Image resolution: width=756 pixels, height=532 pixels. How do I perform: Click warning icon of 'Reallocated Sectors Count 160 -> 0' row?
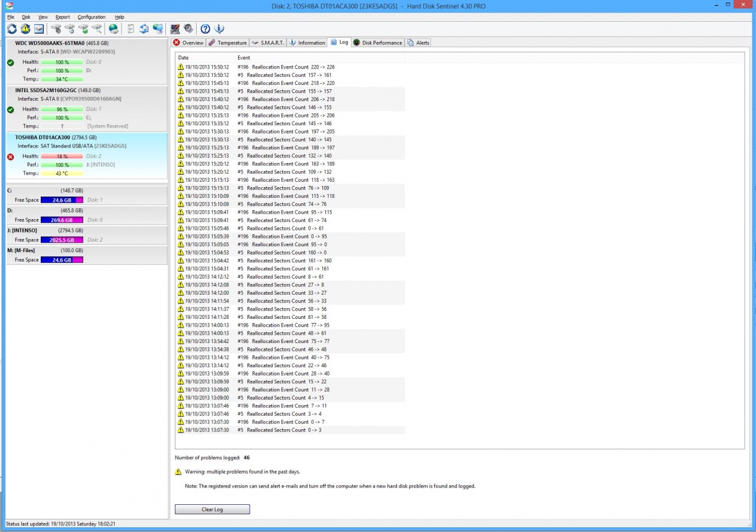pyautogui.click(x=181, y=253)
